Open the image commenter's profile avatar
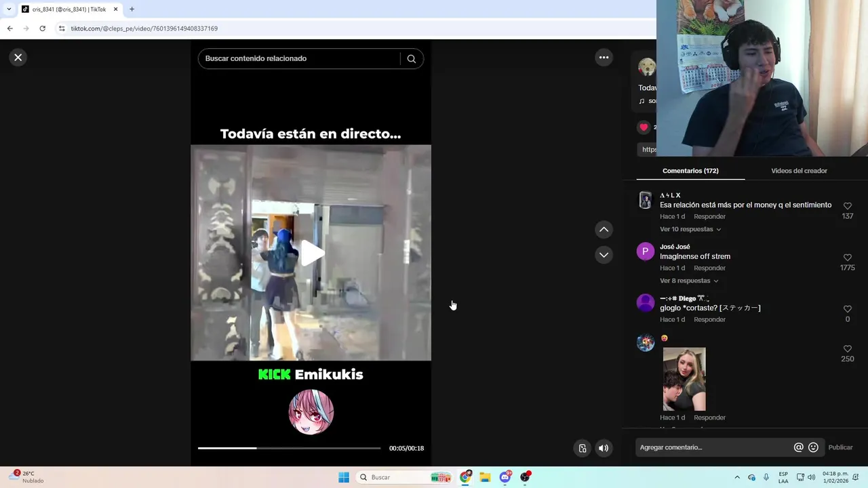This screenshot has height=488, width=868. tap(646, 342)
